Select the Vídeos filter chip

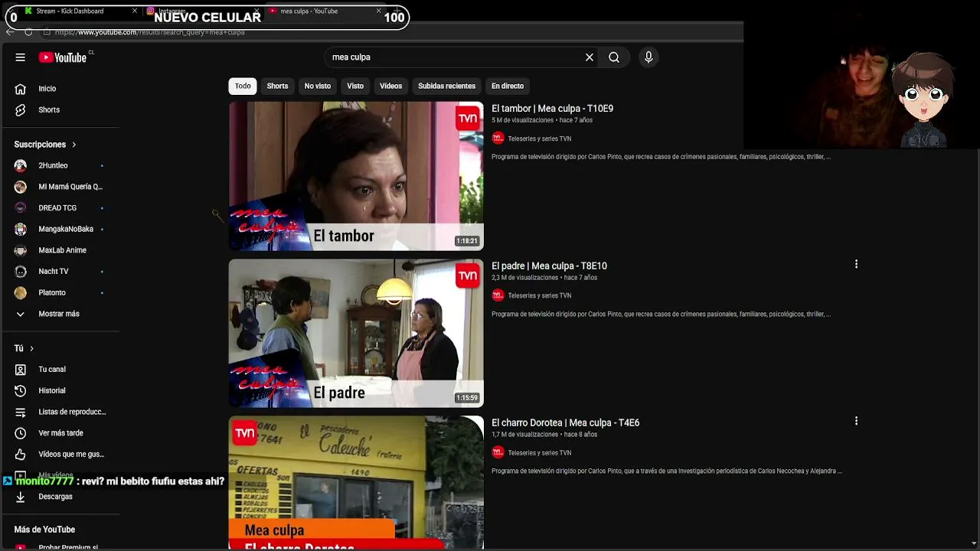[x=390, y=86]
